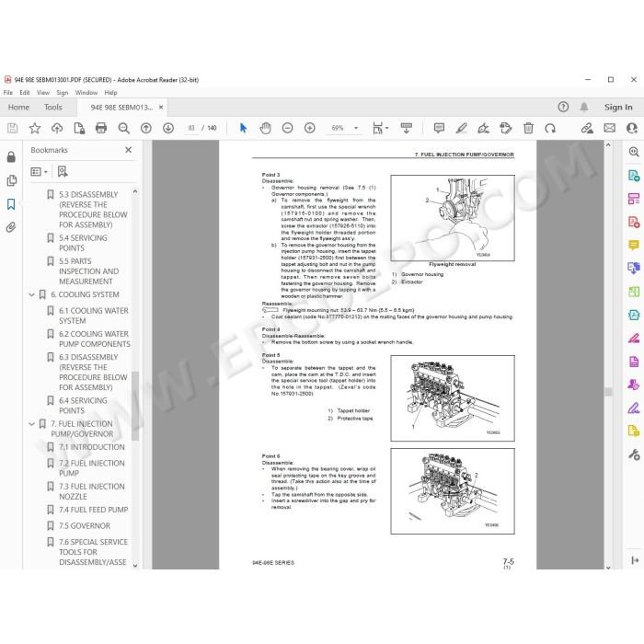The width and height of the screenshot is (644, 644).
Task: Activate the Hand pan tool
Action: coord(265,128)
